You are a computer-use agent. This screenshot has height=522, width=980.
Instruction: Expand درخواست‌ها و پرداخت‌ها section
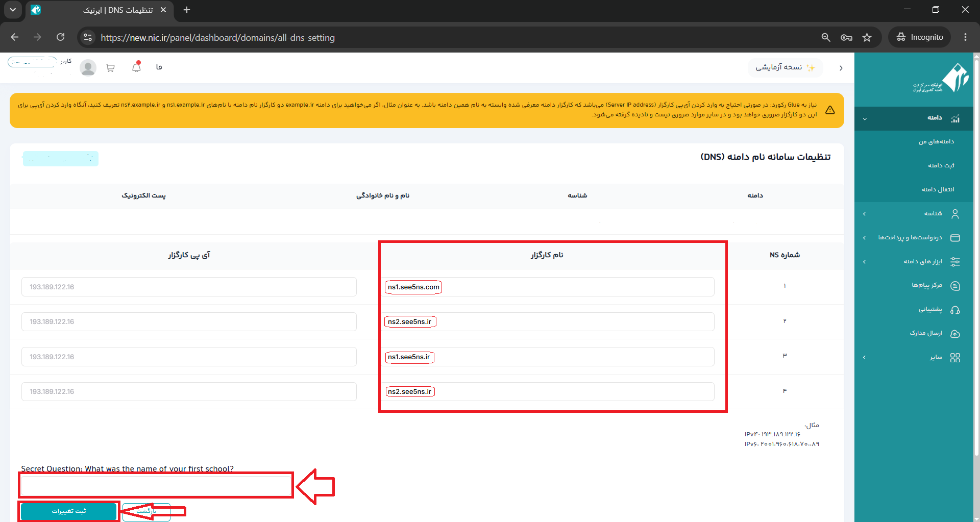864,238
